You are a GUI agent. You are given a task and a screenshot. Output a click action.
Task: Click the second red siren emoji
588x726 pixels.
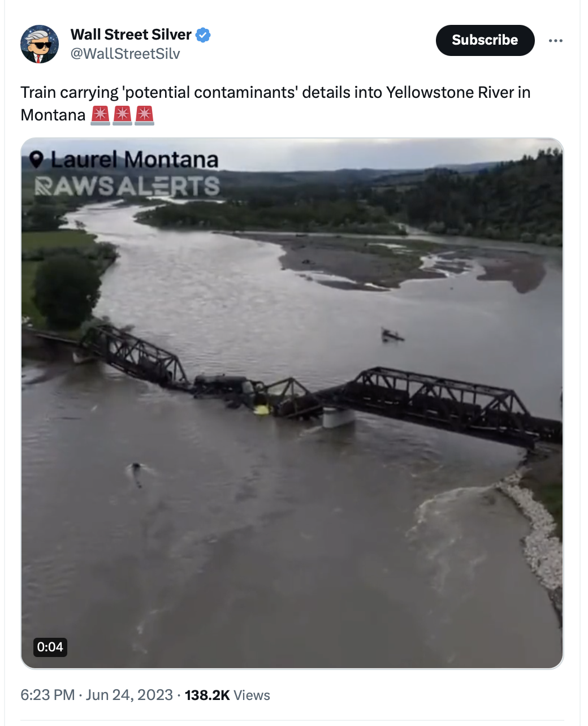coord(122,115)
